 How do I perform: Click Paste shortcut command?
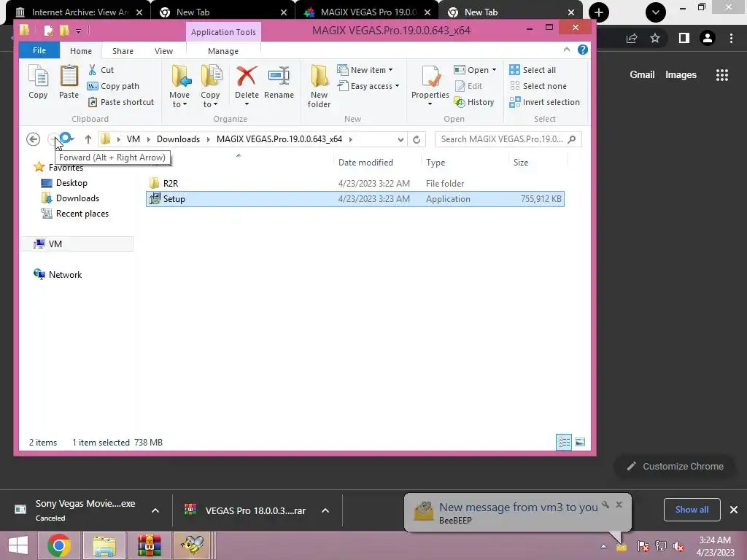(121, 102)
